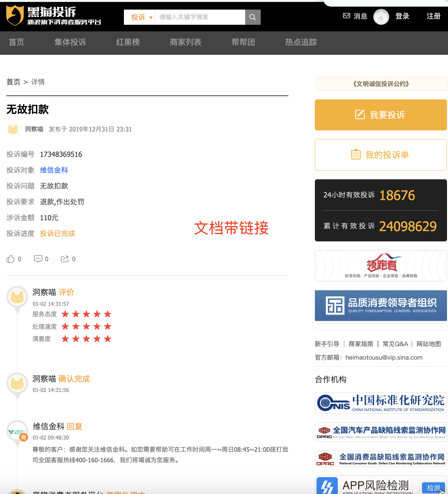448x494 pixels.
Task: Click the 洞察喵 author name near date
Action: 34,129
